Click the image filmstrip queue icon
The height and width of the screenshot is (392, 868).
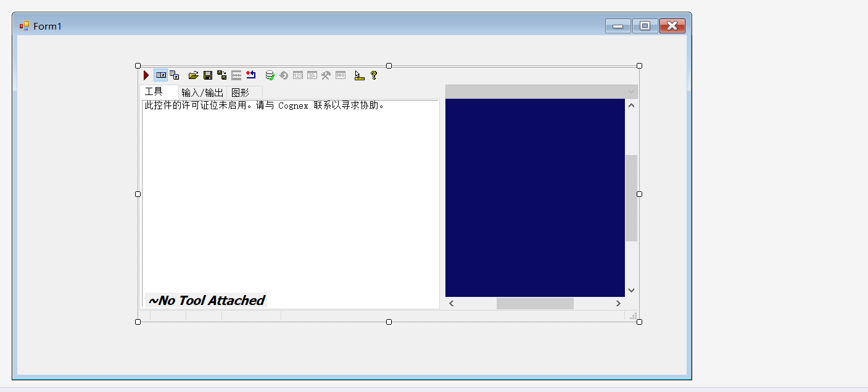pyautogui.click(x=236, y=75)
